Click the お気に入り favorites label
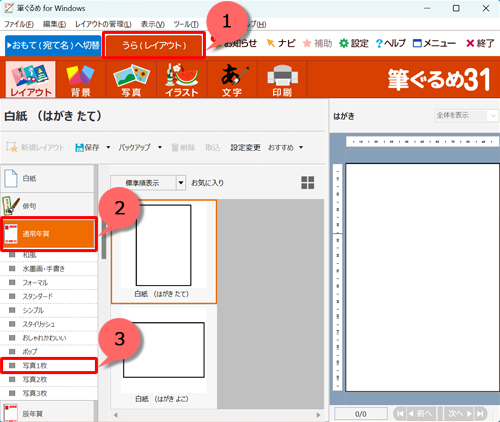Viewport: 500px width, 422px height. point(207,183)
